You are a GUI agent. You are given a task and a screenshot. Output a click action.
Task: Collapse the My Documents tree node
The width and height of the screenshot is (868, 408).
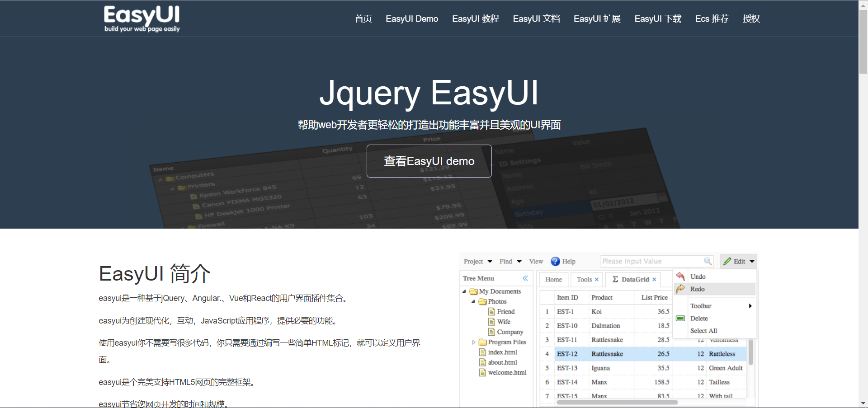click(464, 291)
